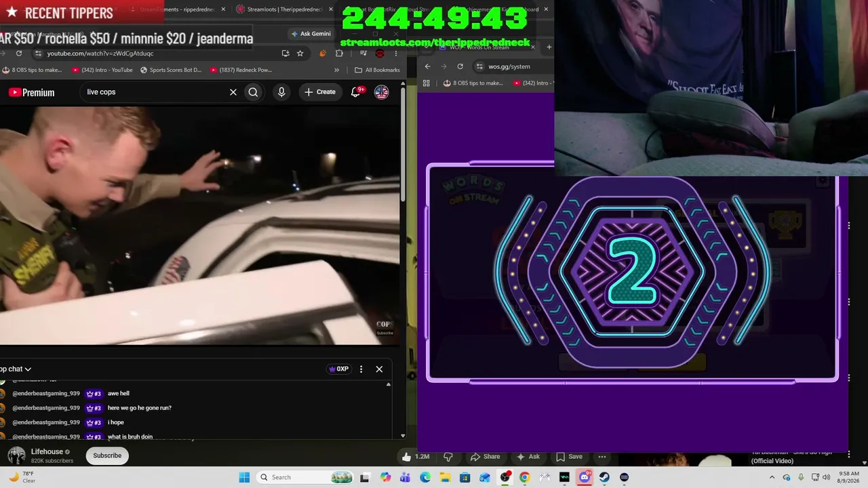The width and height of the screenshot is (868, 488).
Task: Open Steam from the taskbar
Action: pos(604,477)
